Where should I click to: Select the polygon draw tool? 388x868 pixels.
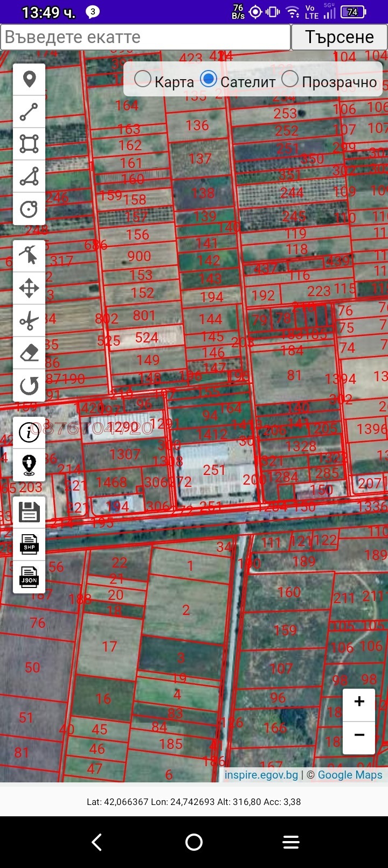29,144
